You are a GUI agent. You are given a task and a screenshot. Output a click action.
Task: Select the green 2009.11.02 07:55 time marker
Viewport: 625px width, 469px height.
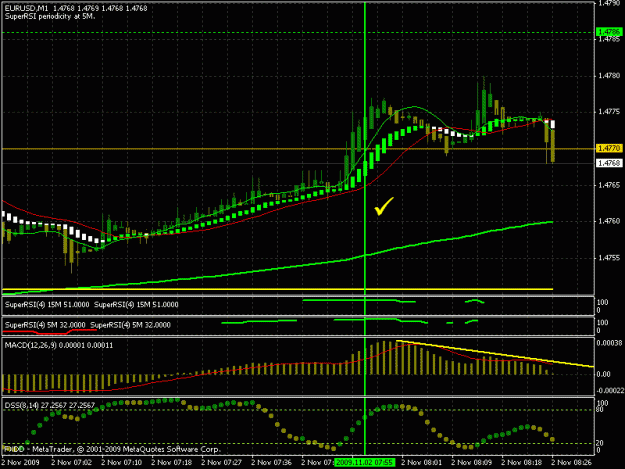point(365,463)
